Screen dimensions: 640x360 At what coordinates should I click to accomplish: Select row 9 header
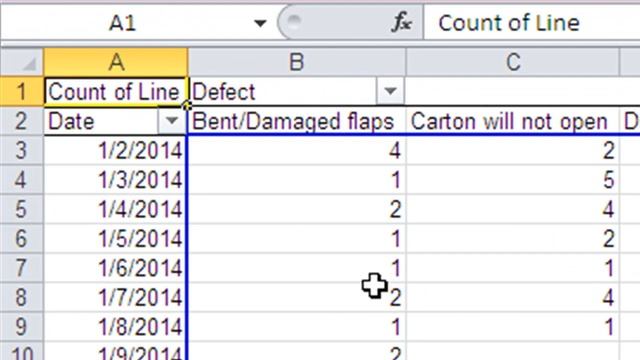22,327
